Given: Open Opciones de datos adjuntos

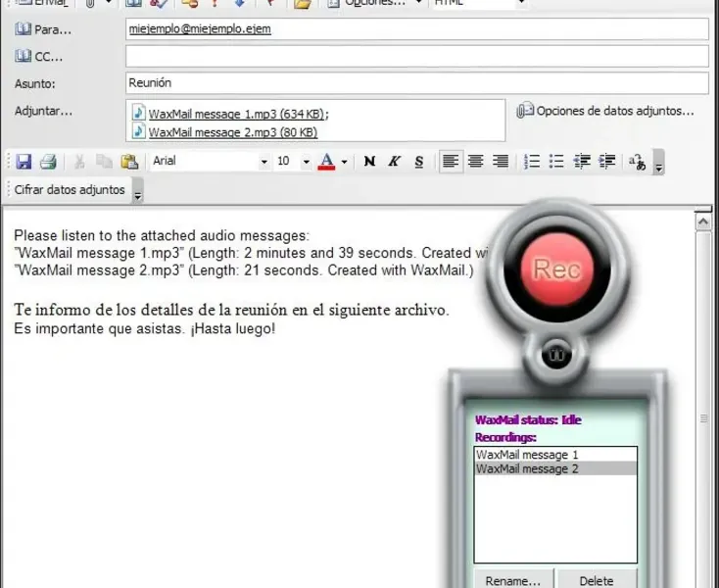Looking at the screenshot, I should coord(605,111).
